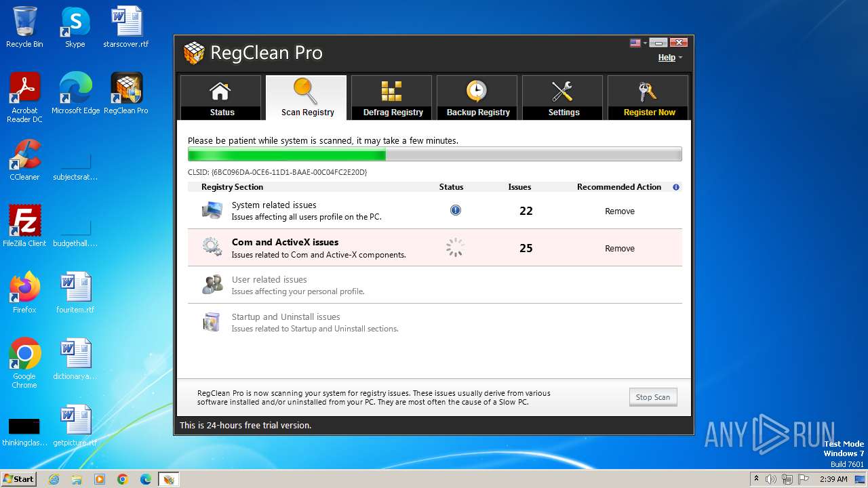Select the CCleaner desktop shortcut
The height and width of the screenshot is (488, 868).
(24, 160)
